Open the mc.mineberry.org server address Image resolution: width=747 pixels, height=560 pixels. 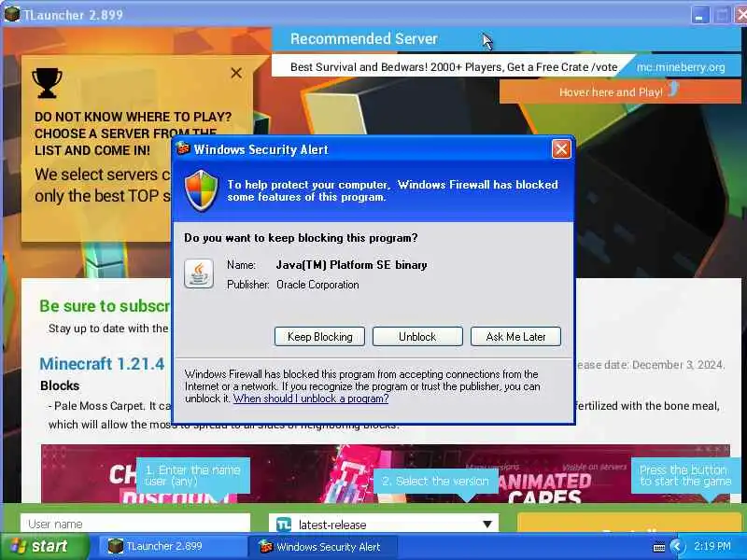point(681,67)
